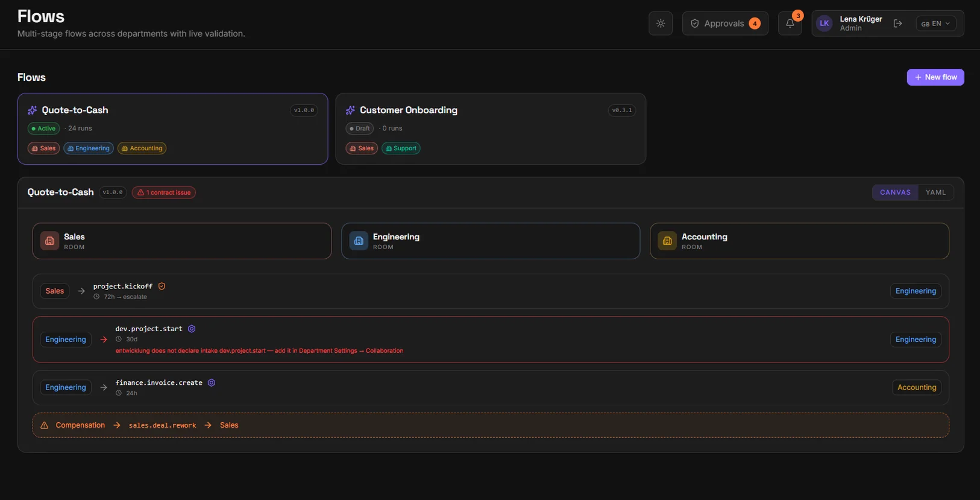The image size is (980, 500).
Task: Click the shield icon in Approvals
Action: [694, 24]
